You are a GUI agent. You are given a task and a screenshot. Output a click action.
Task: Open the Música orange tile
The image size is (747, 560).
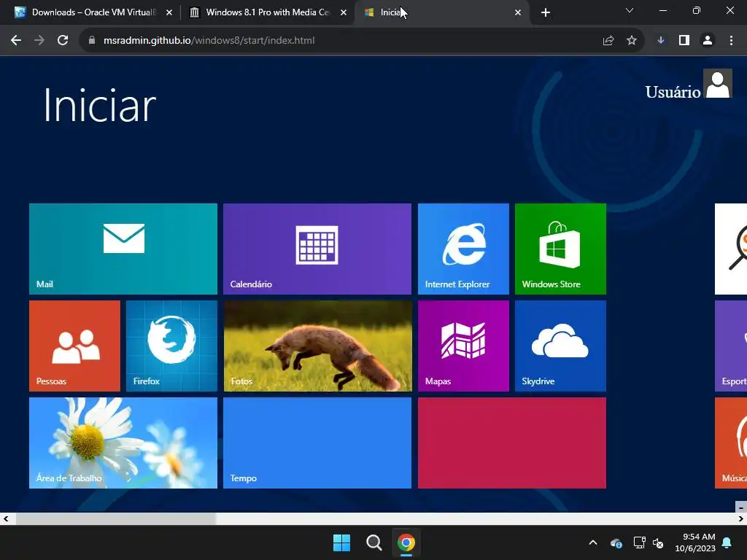coord(731,443)
